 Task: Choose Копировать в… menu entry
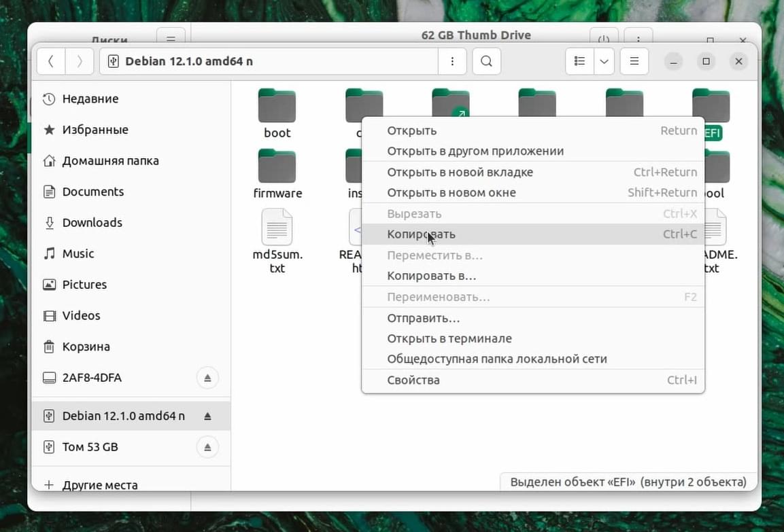point(533,276)
